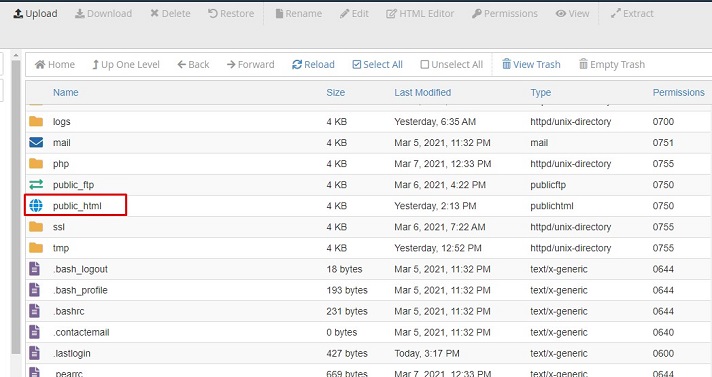Click the Forward navigation button
This screenshot has width=712, height=377.
pos(251,64)
